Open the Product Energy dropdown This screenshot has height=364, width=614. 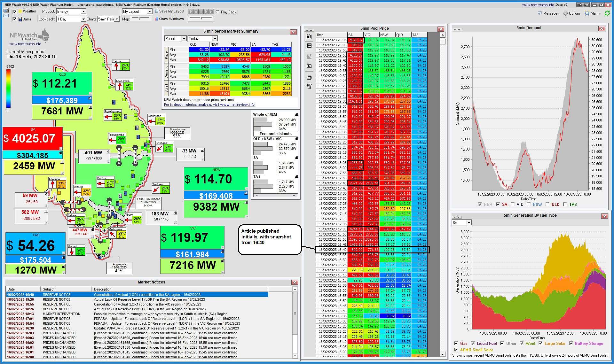(71, 12)
